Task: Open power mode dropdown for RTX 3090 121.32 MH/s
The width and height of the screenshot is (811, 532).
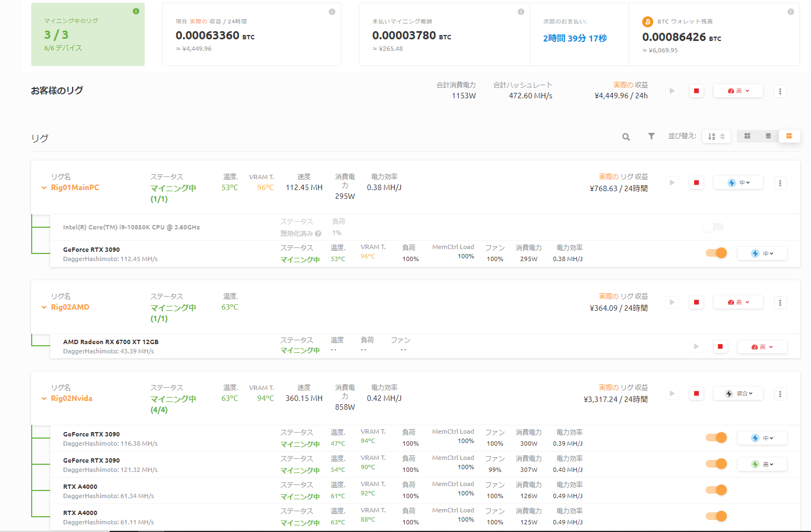Action: pos(762,464)
